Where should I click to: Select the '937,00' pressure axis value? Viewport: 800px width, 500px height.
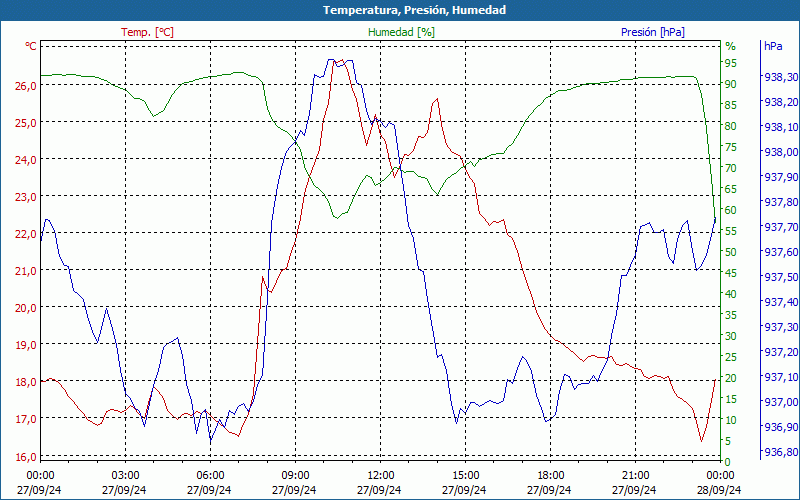coord(781,402)
